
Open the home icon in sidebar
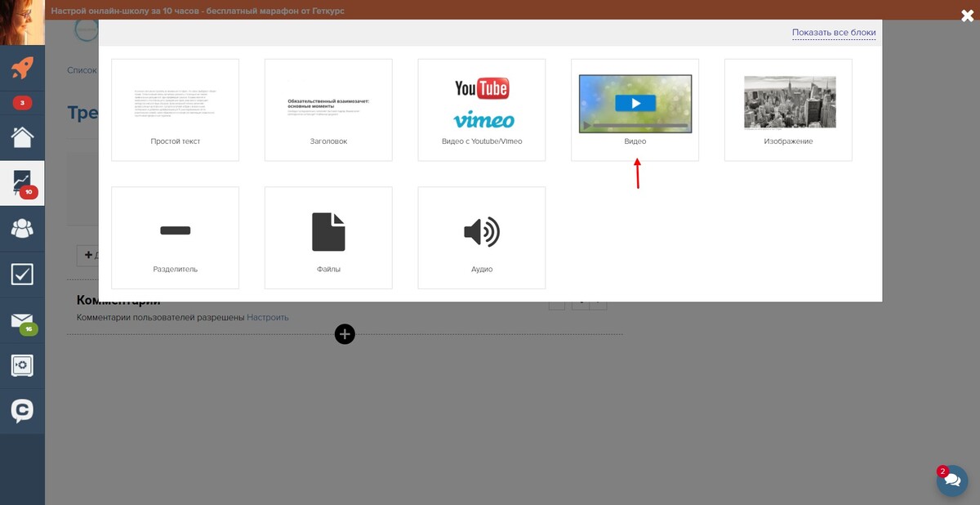(x=22, y=136)
